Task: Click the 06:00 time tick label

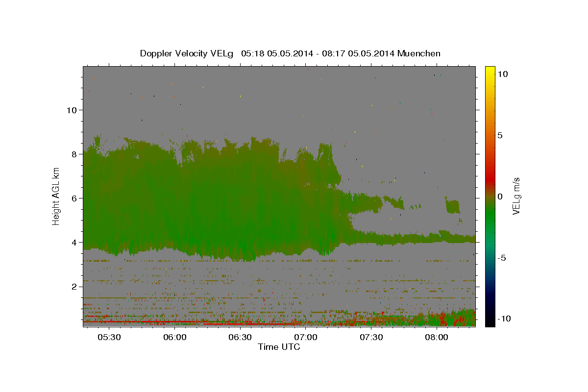Action: pos(174,337)
